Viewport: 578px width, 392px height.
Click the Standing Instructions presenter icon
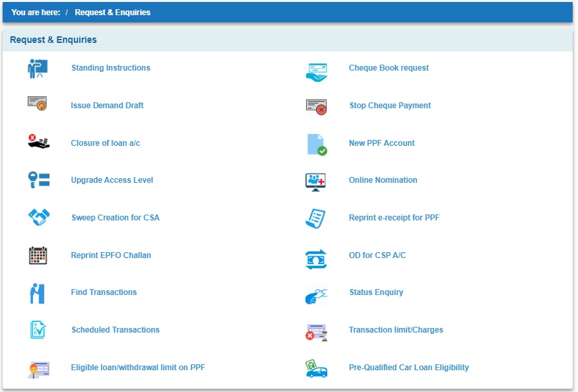(38, 69)
